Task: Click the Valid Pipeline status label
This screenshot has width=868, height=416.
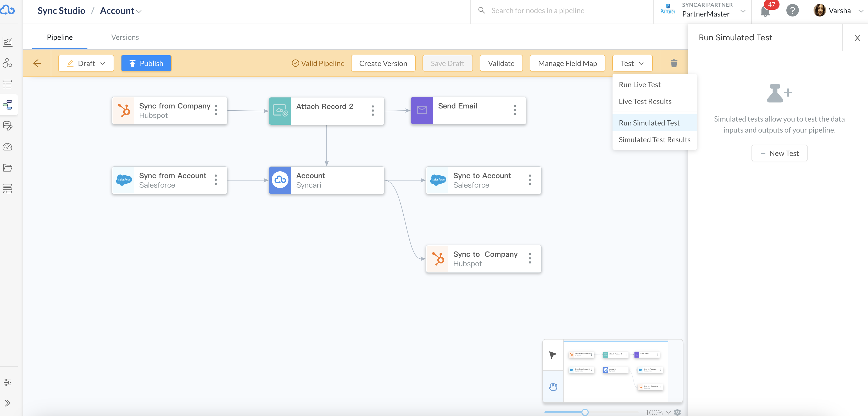Action: pyautogui.click(x=318, y=63)
